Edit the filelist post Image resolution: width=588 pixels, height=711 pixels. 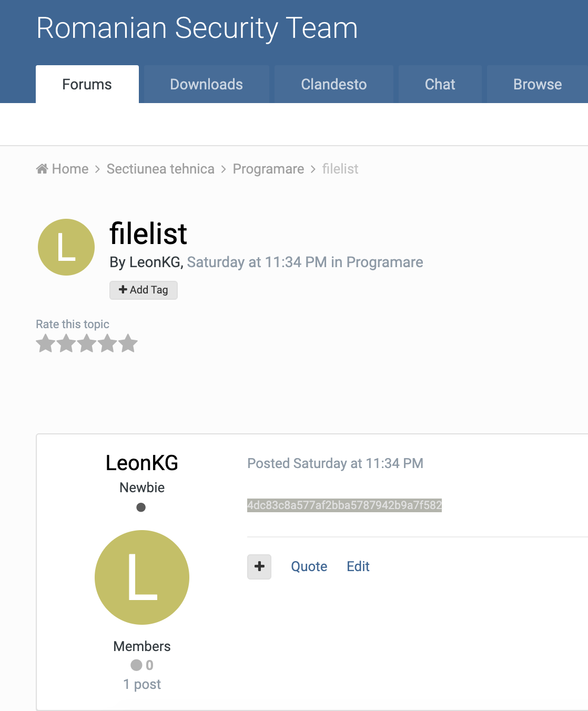pyautogui.click(x=358, y=566)
